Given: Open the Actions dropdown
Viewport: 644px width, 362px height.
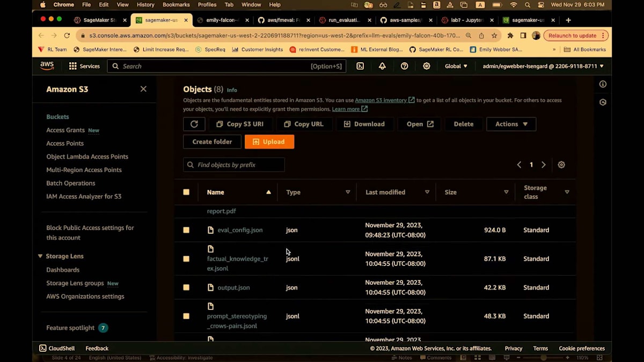Looking at the screenshot, I should [511, 124].
